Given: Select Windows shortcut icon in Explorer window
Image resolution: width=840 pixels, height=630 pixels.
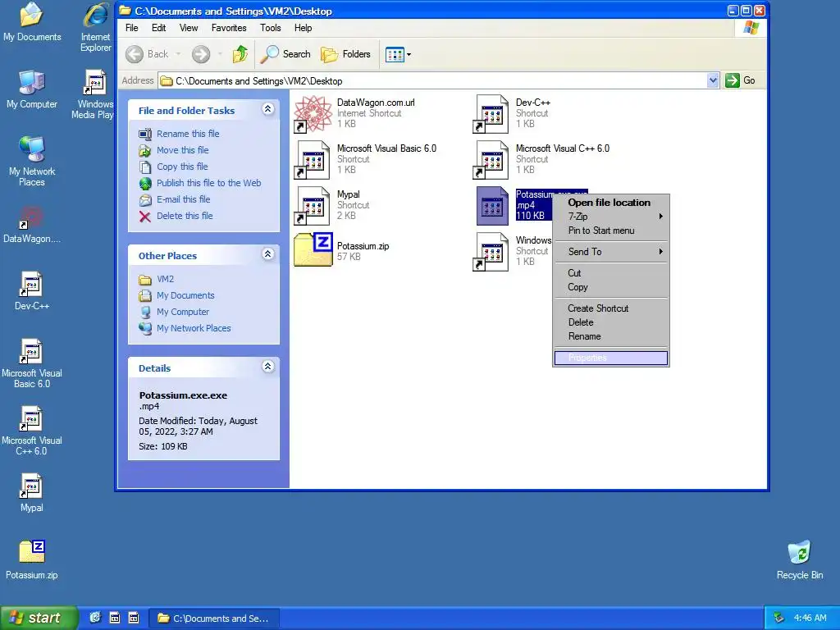Looking at the screenshot, I should coord(491,252).
